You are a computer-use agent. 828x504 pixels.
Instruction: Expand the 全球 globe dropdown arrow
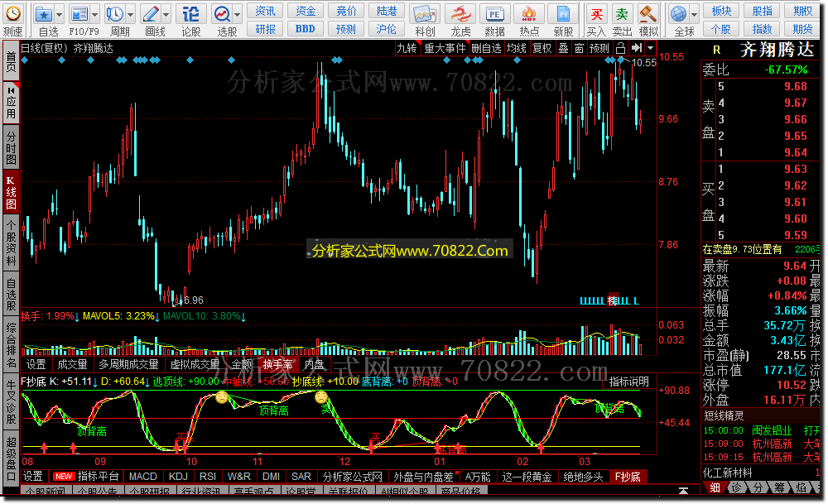point(694,15)
